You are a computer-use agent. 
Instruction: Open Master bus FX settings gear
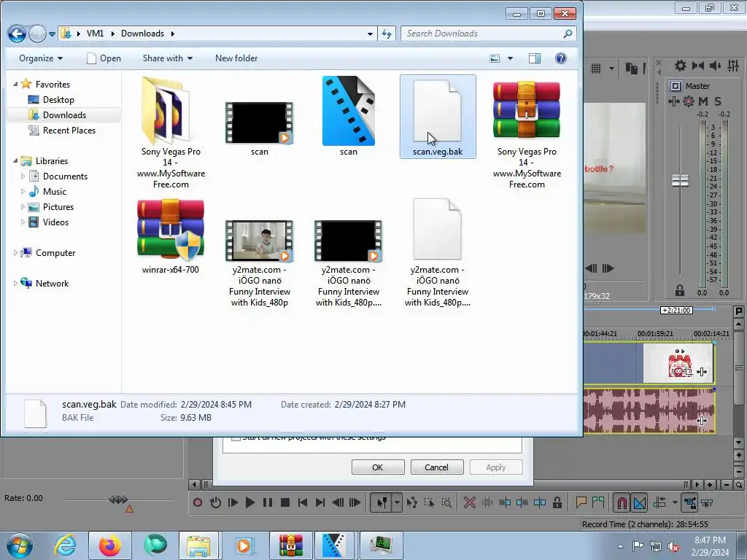tap(689, 101)
